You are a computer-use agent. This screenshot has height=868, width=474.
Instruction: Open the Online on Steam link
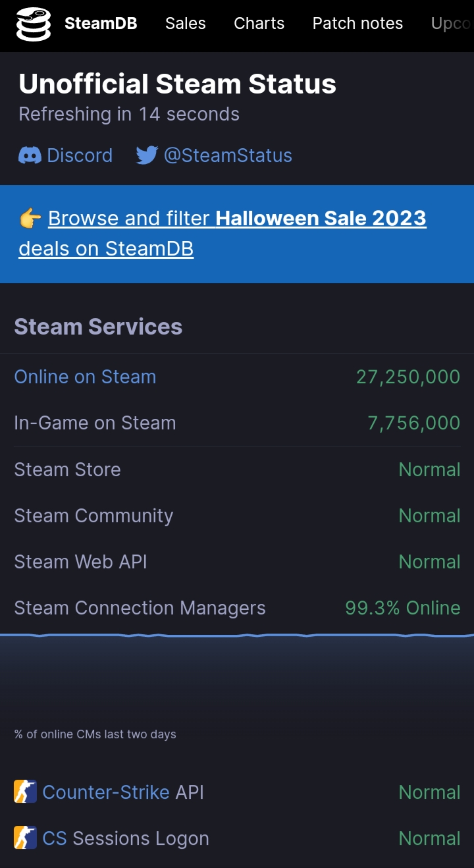click(85, 377)
